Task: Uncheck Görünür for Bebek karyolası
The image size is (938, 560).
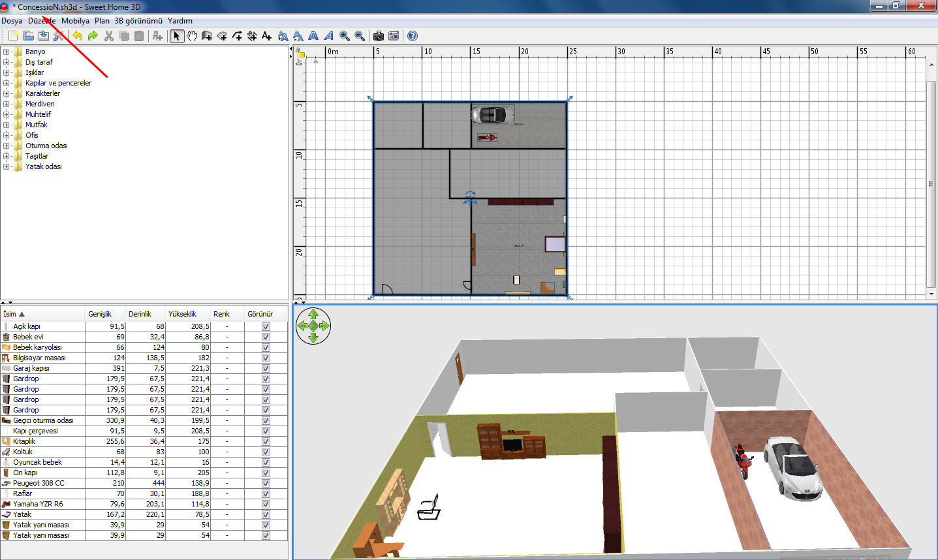Action: tap(266, 347)
